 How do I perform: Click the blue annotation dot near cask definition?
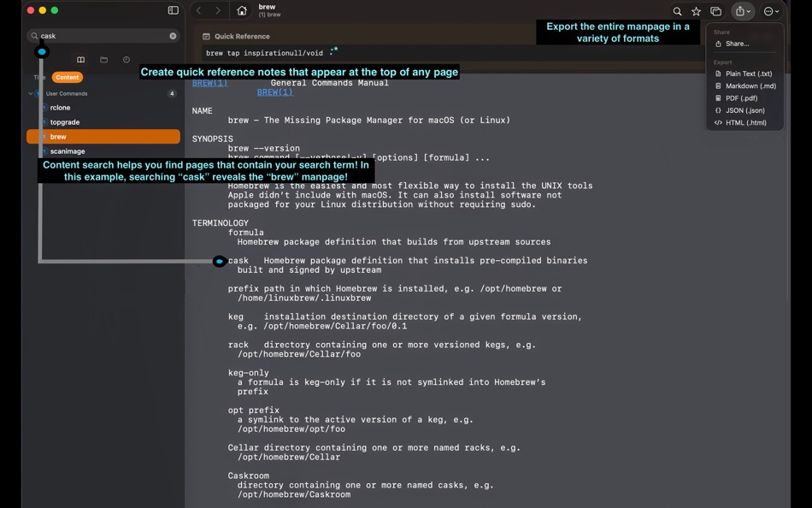pyautogui.click(x=220, y=261)
